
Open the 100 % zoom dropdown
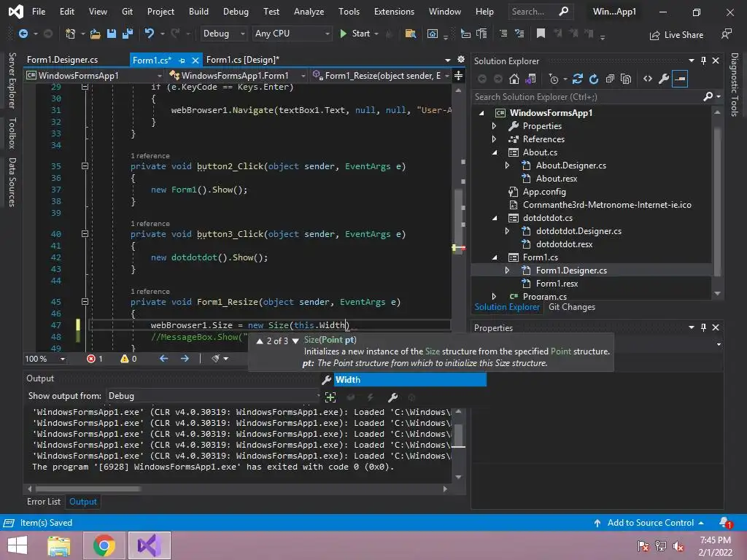click(44, 359)
